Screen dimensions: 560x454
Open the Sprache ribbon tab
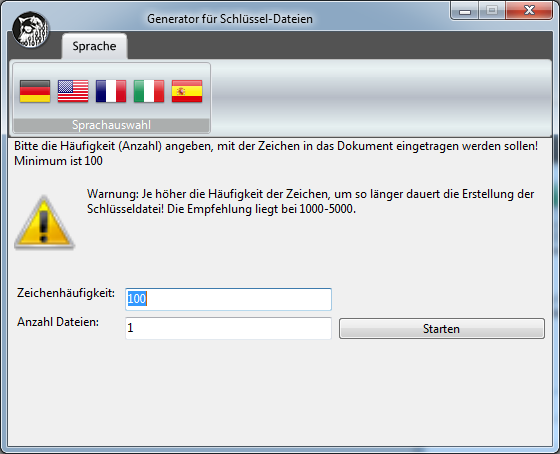[94, 46]
